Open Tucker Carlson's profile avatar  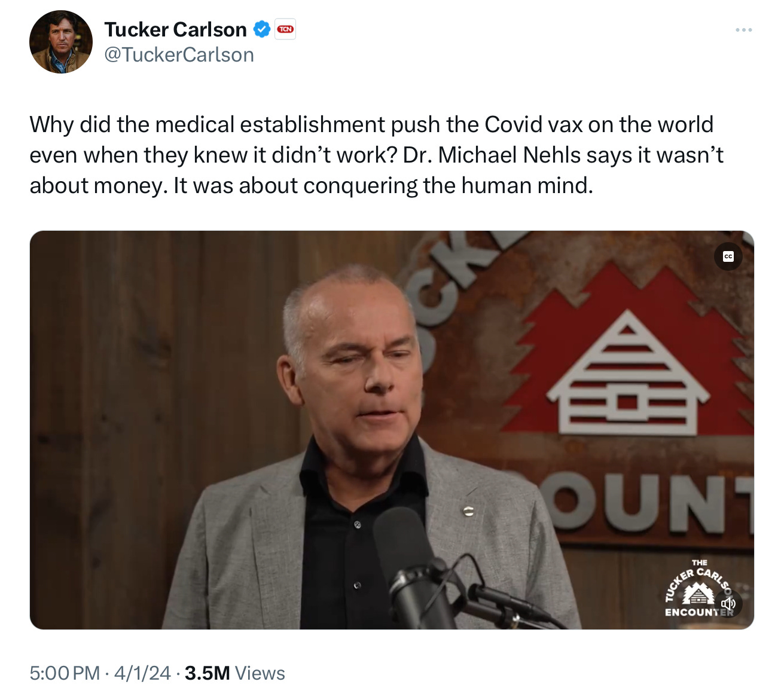(61, 42)
